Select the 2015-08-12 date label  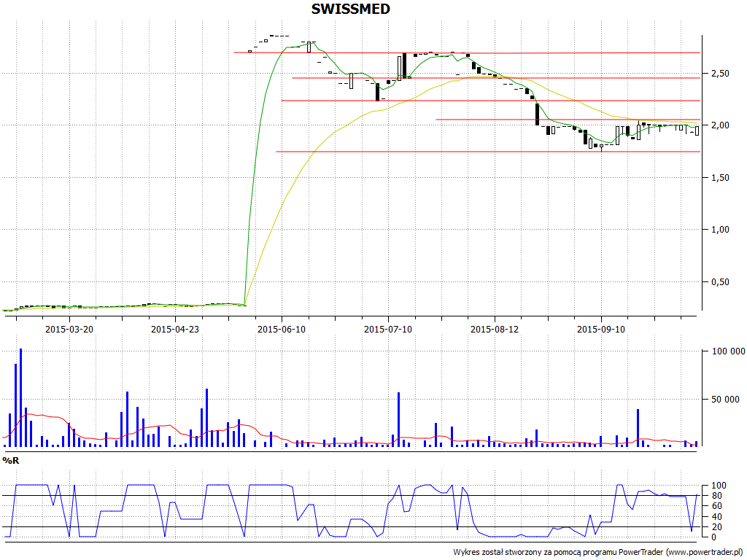tap(495, 329)
